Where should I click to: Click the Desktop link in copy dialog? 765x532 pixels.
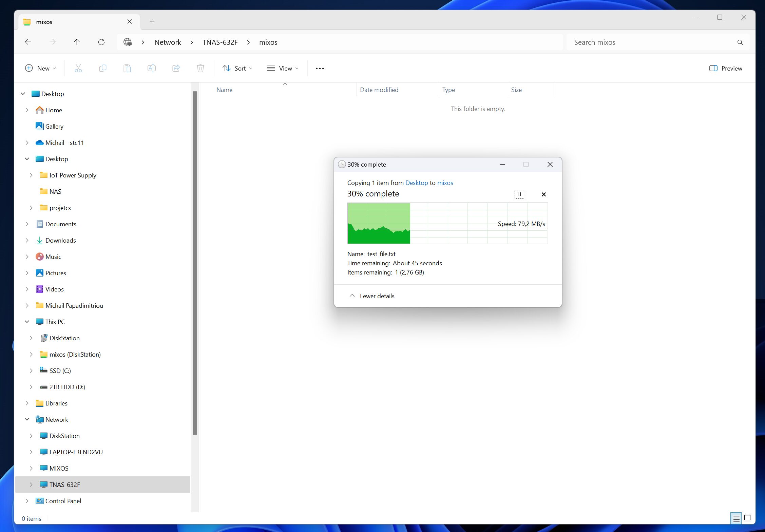coord(417,183)
